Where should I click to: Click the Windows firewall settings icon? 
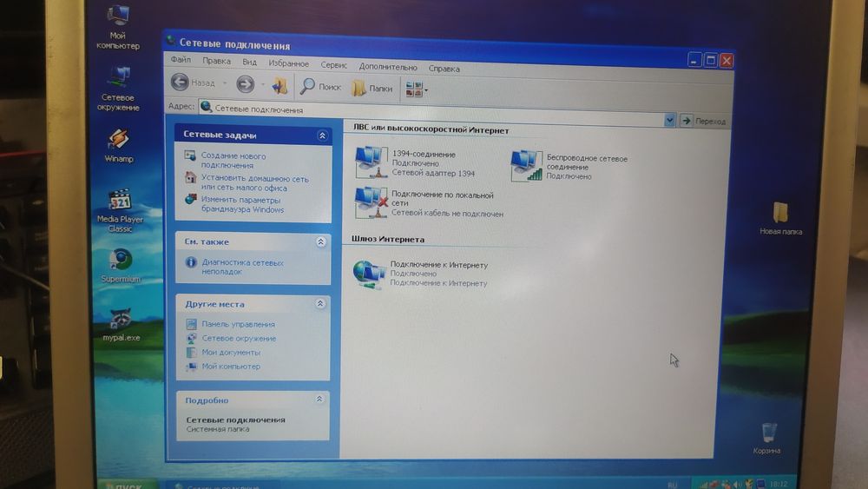(190, 200)
